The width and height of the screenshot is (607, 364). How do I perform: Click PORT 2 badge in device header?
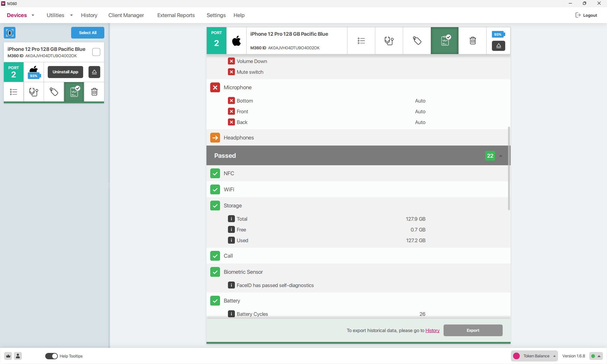point(217,41)
